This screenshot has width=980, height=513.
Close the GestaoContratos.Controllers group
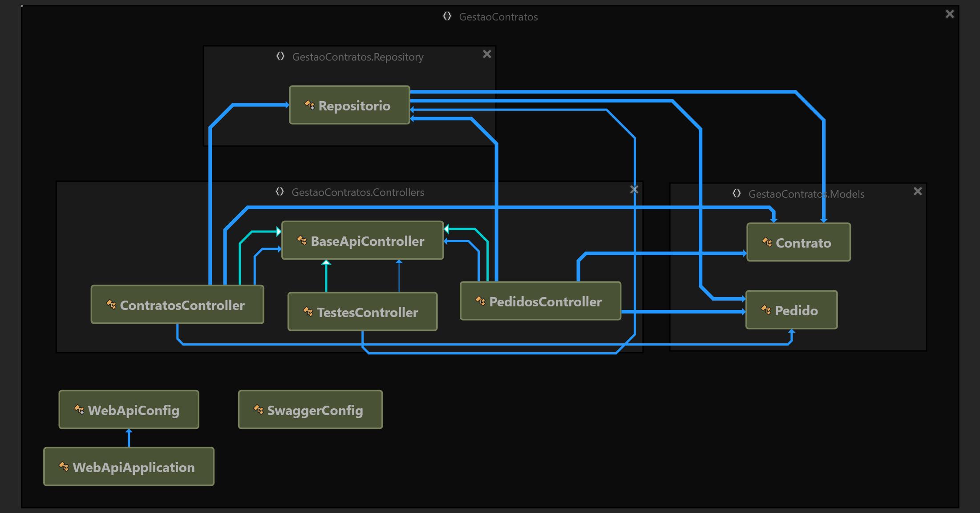coord(634,190)
